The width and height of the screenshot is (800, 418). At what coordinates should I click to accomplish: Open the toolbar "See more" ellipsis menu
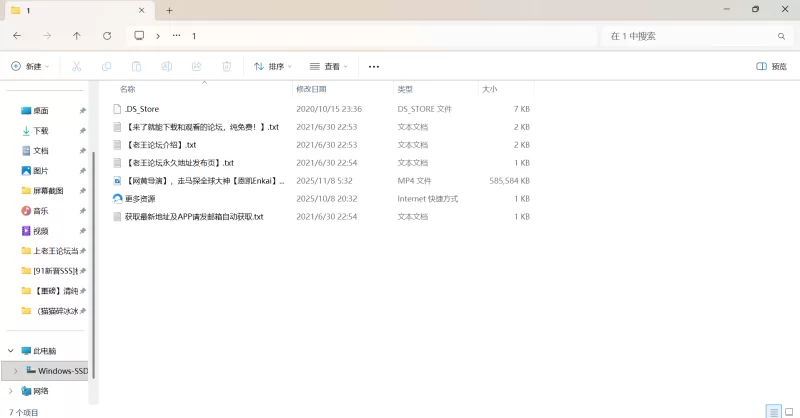373,66
